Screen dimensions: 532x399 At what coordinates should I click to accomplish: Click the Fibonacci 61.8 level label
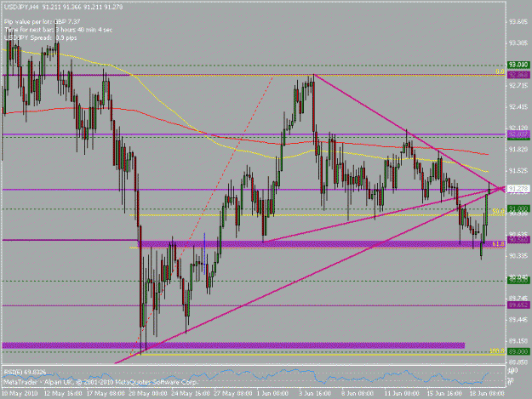coord(498,244)
